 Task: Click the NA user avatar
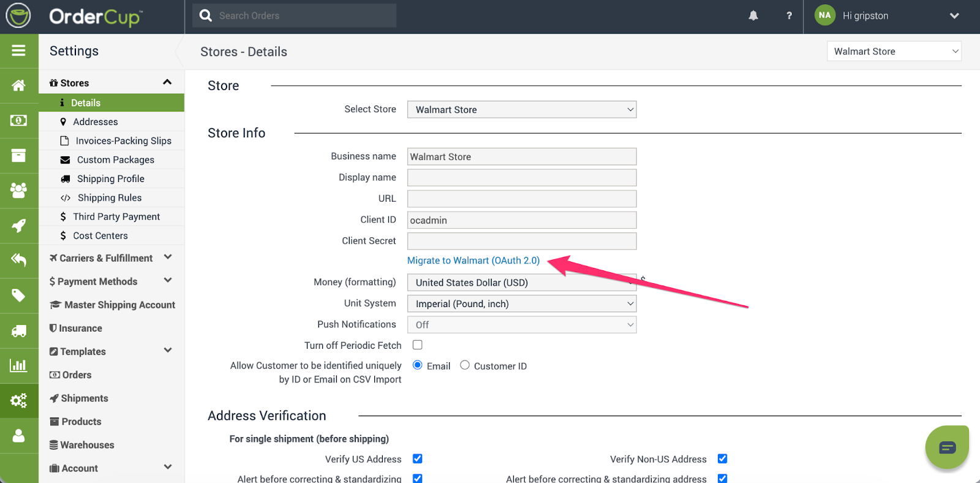click(825, 15)
